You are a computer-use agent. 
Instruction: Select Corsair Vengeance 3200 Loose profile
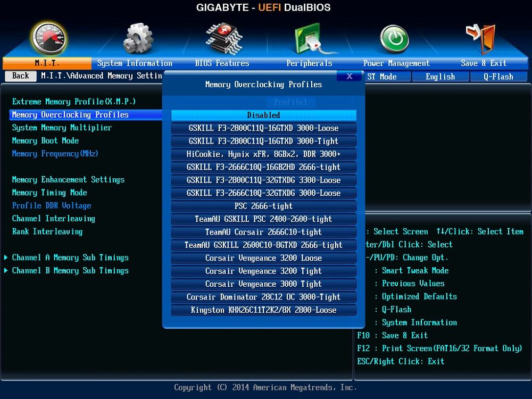(x=264, y=258)
